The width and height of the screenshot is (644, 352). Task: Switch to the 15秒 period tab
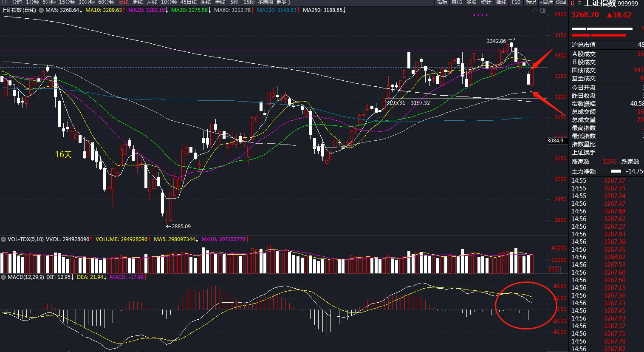click(249, 3)
